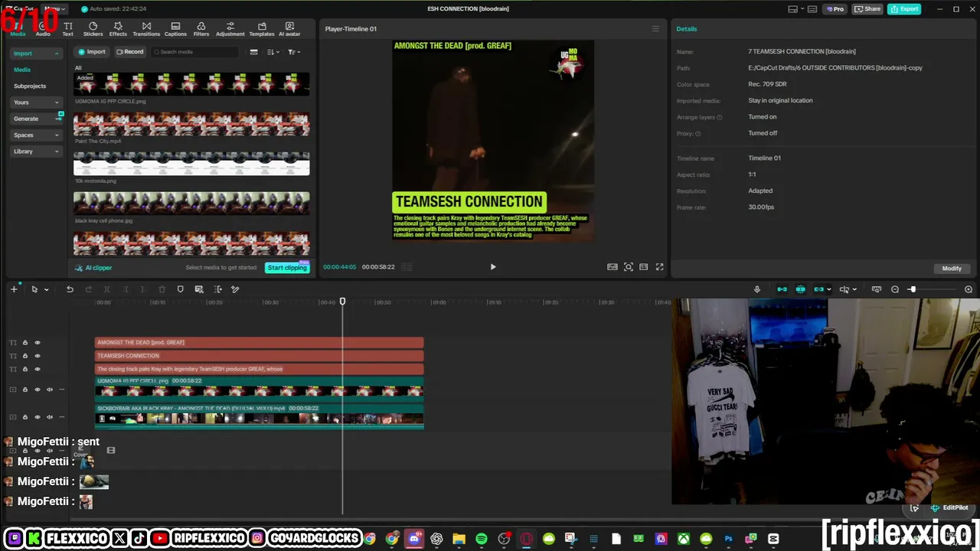Enter fullscreen preview in the player
The height and width of the screenshot is (551, 980).
click(x=659, y=267)
